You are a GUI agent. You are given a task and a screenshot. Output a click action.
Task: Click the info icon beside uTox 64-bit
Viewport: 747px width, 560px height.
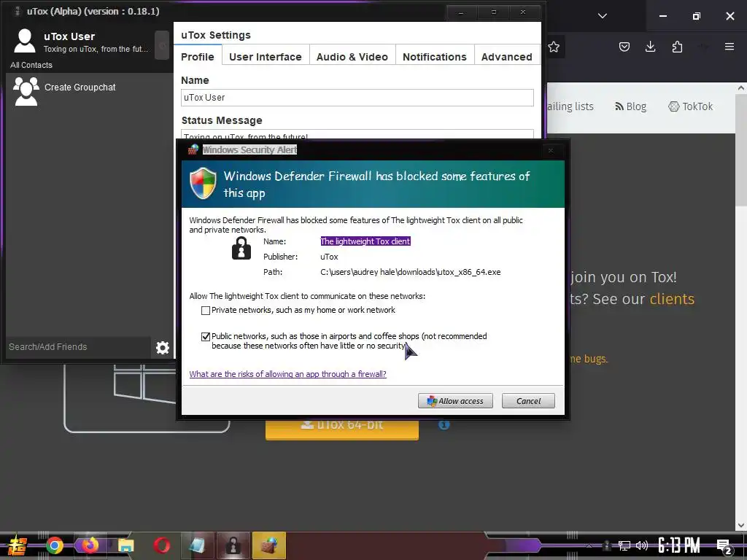click(444, 424)
